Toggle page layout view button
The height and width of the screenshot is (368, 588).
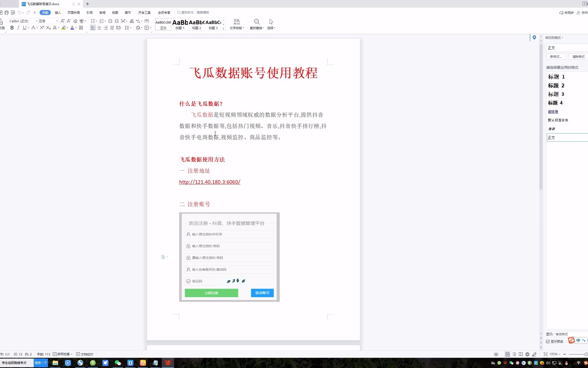pos(508,354)
